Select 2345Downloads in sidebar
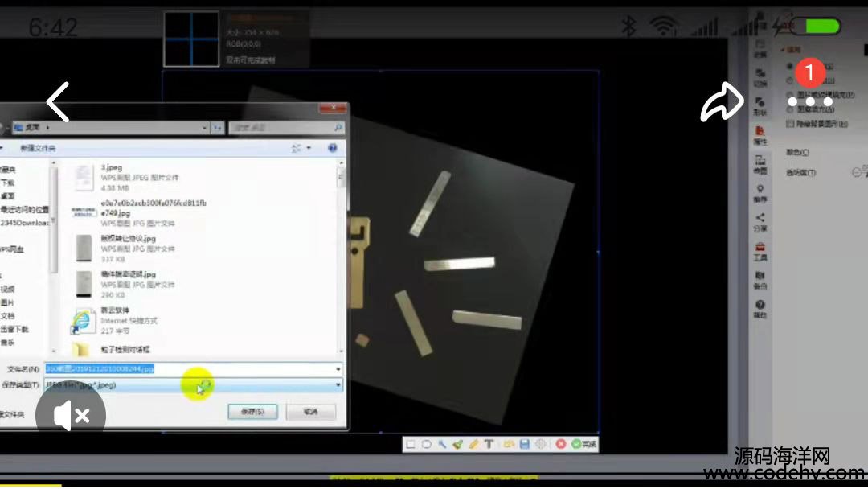The image size is (868, 489). pos(24,223)
